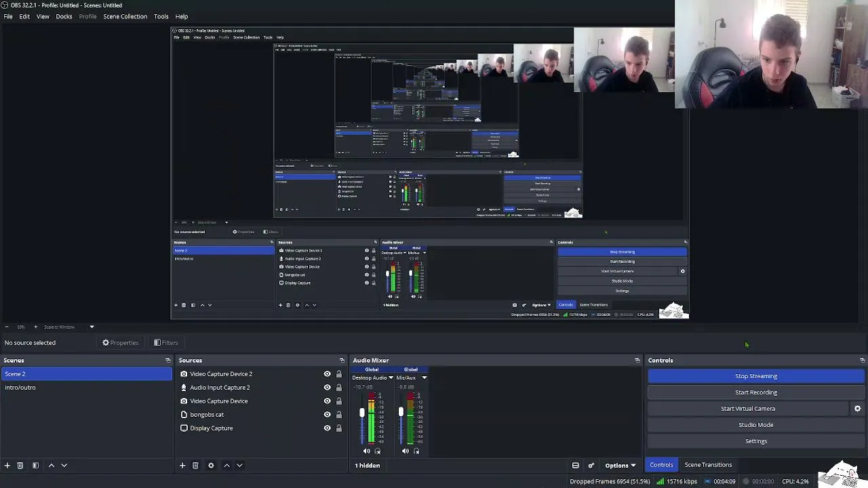The width and height of the screenshot is (868, 488).
Task: Zoom out the preview with minus icon
Action: coord(7,327)
